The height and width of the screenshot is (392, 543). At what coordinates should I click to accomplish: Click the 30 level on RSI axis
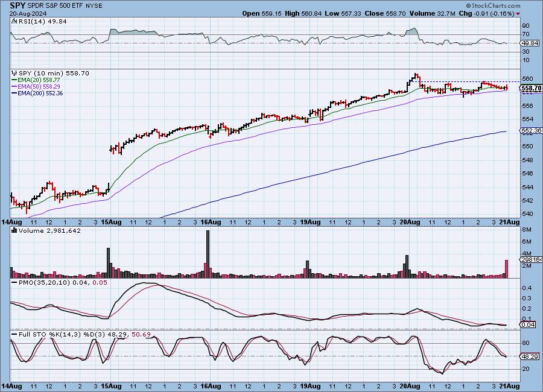click(526, 52)
